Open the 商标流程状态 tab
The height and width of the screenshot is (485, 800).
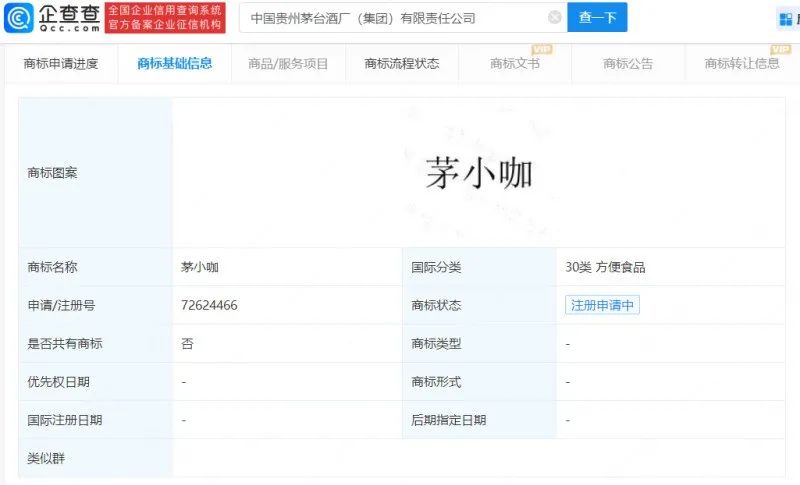click(x=402, y=64)
